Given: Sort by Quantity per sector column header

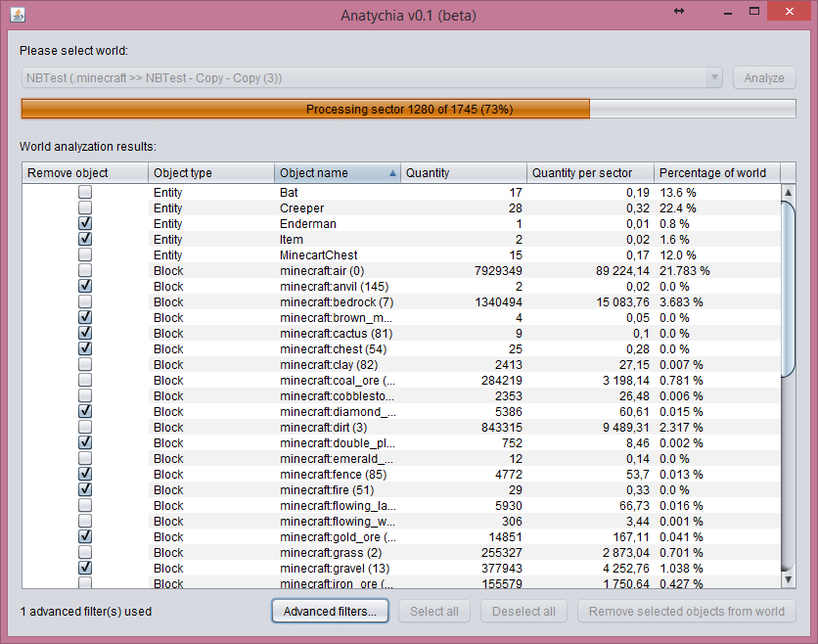Looking at the screenshot, I should [591, 173].
